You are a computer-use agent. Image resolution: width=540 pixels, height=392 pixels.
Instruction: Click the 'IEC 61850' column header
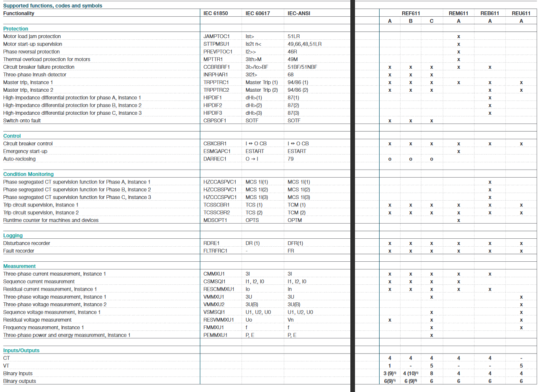pyautogui.click(x=216, y=13)
